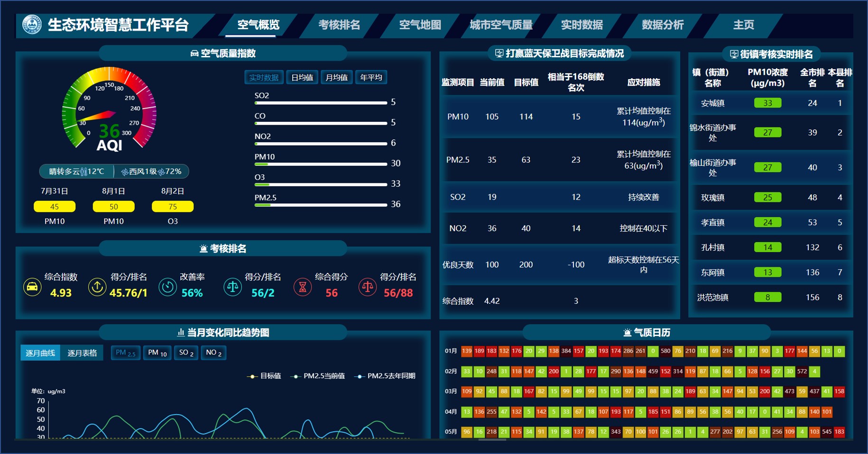Screen dimensions: 868x454
Task: Click the red scales icon for 56/88
Action: (368, 287)
